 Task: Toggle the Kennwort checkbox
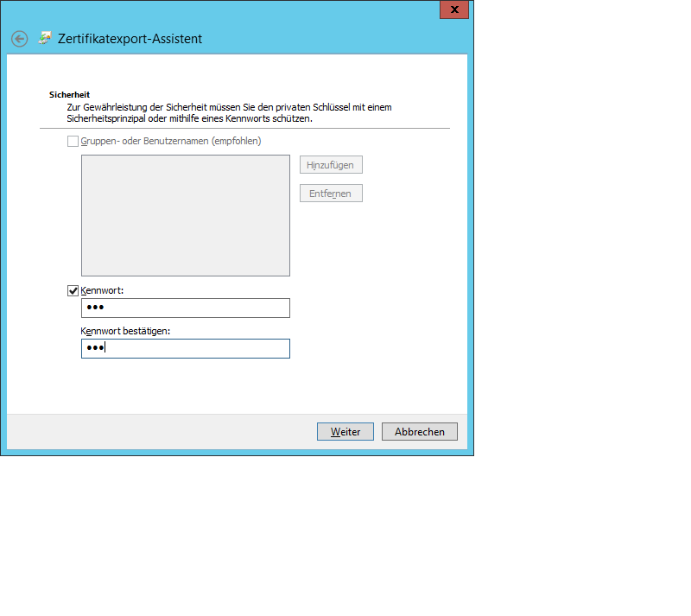pyautogui.click(x=73, y=290)
